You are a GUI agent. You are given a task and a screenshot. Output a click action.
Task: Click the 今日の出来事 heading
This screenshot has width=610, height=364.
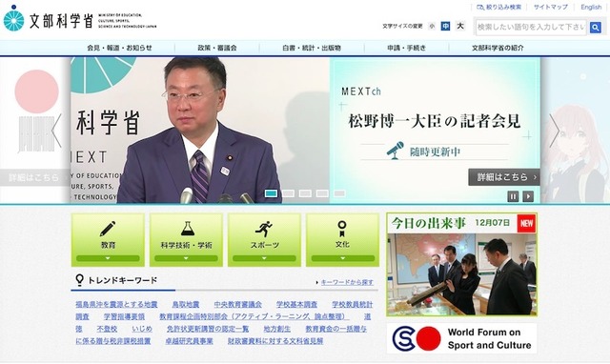(x=428, y=223)
